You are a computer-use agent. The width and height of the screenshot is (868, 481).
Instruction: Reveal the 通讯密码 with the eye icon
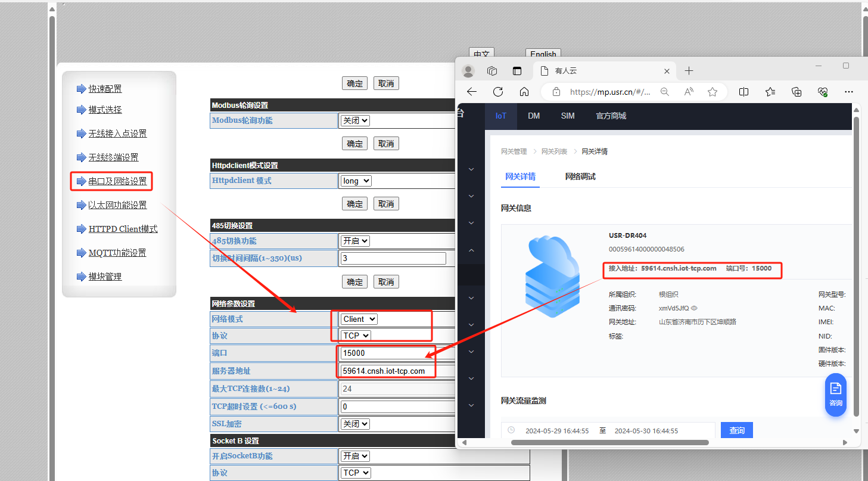(x=694, y=308)
